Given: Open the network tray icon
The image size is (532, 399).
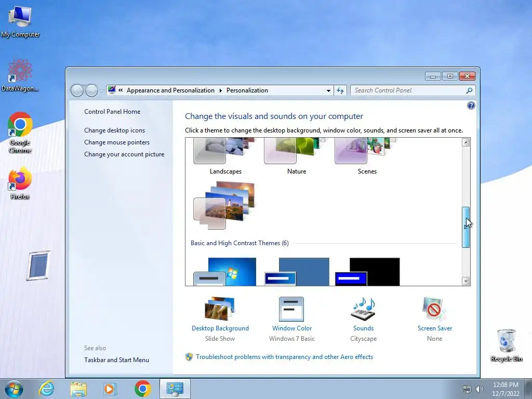Looking at the screenshot, I should [x=467, y=389].
